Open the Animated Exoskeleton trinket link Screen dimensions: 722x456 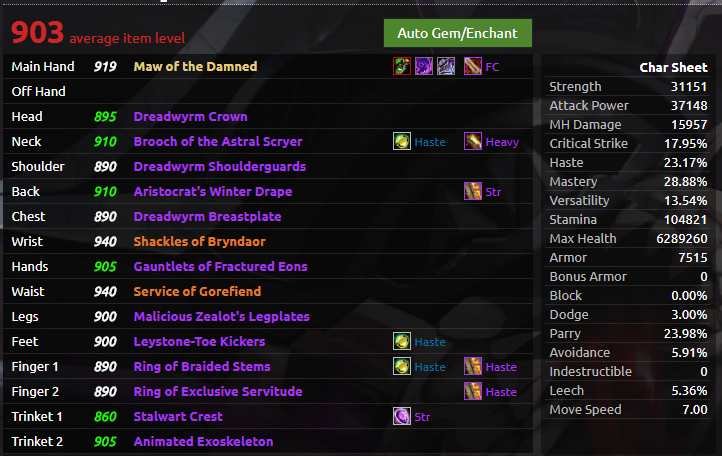pos(203,441)
